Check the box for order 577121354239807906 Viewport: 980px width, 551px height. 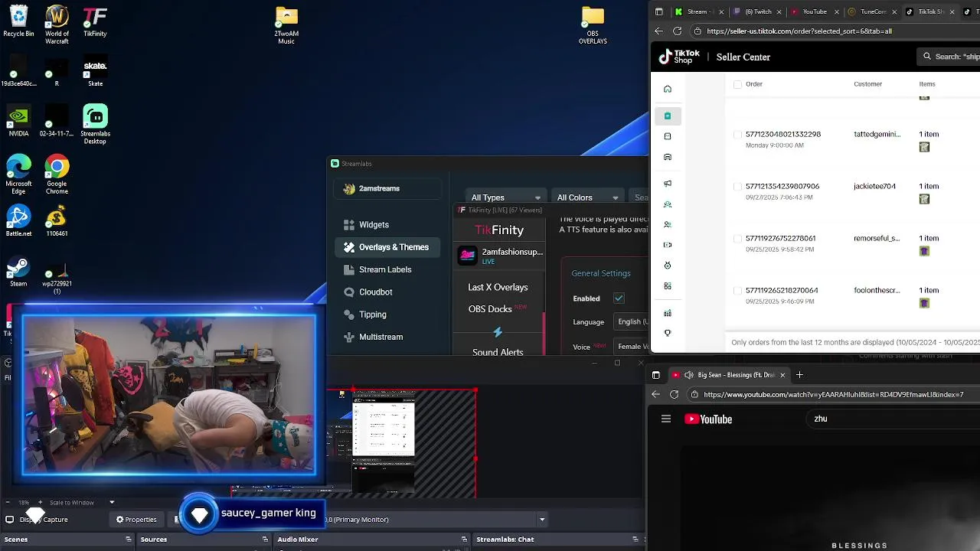click(x=738, y=187)
